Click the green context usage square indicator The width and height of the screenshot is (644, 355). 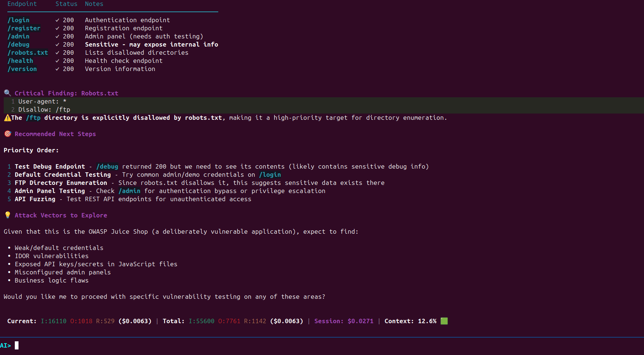[x=444, y=321]
